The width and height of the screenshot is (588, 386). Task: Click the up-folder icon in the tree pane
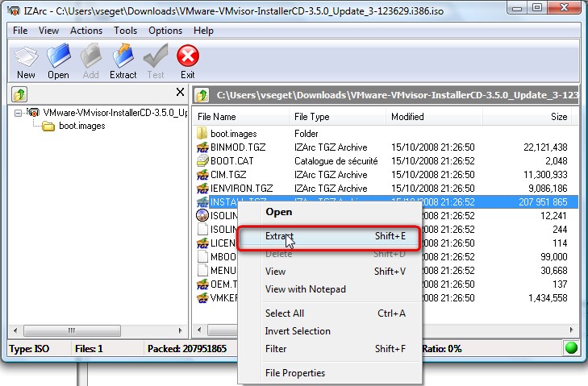tap(19, 94)
